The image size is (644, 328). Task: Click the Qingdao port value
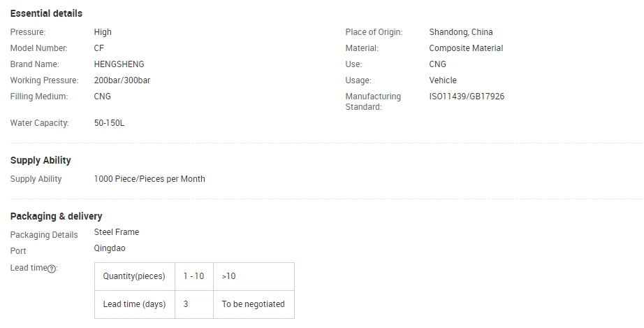coord(110,248)
